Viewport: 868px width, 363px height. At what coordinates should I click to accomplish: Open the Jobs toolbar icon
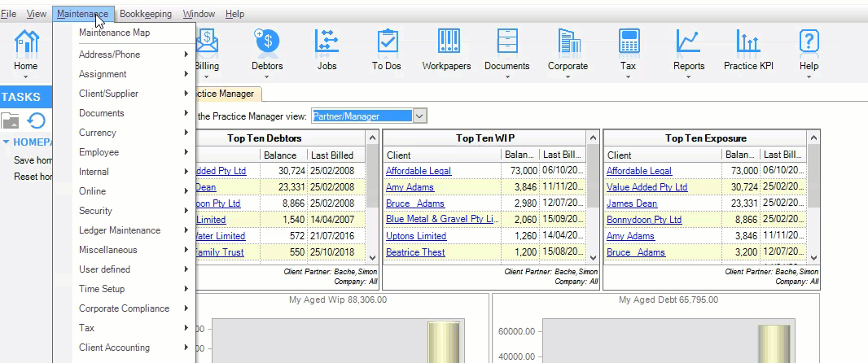pos(327,42)
